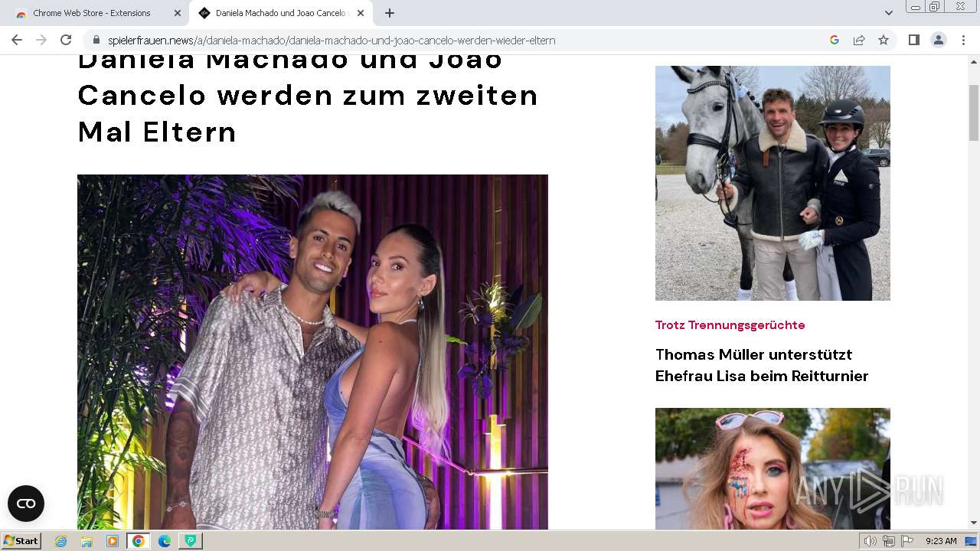Open Action Center flag icon
980x551 pixels.
pyautogui.click(x=907, y=541)
